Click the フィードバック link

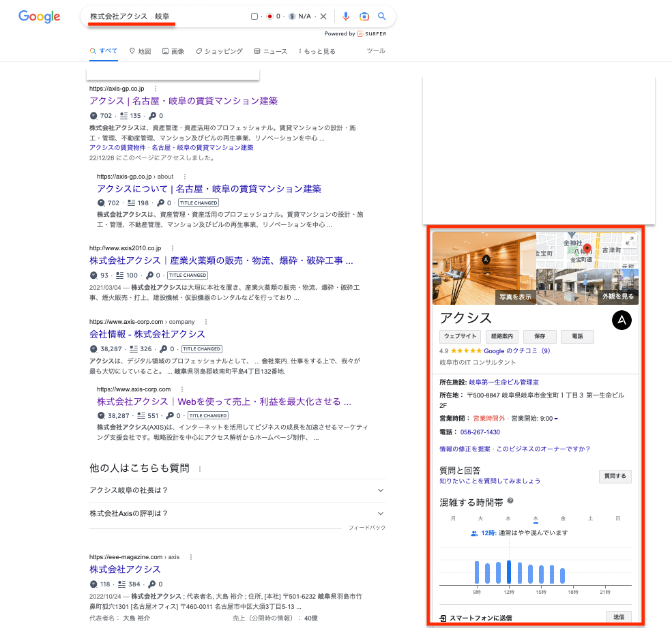click(x=367, y=528)
